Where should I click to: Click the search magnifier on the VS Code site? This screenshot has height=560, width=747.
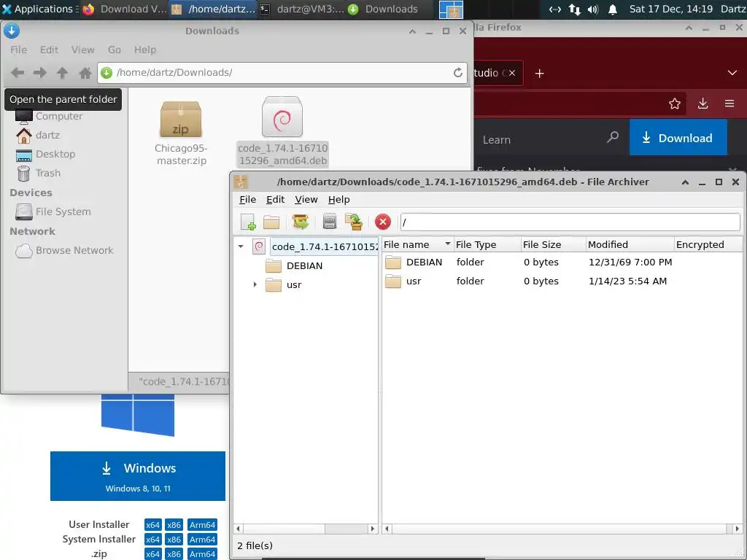(613, 137)
